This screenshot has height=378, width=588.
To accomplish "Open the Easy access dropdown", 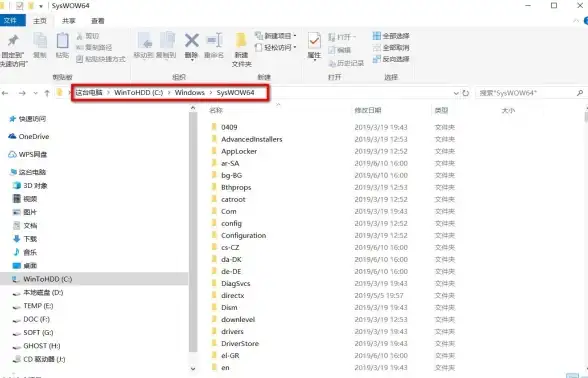I will [x=276, y=47].
